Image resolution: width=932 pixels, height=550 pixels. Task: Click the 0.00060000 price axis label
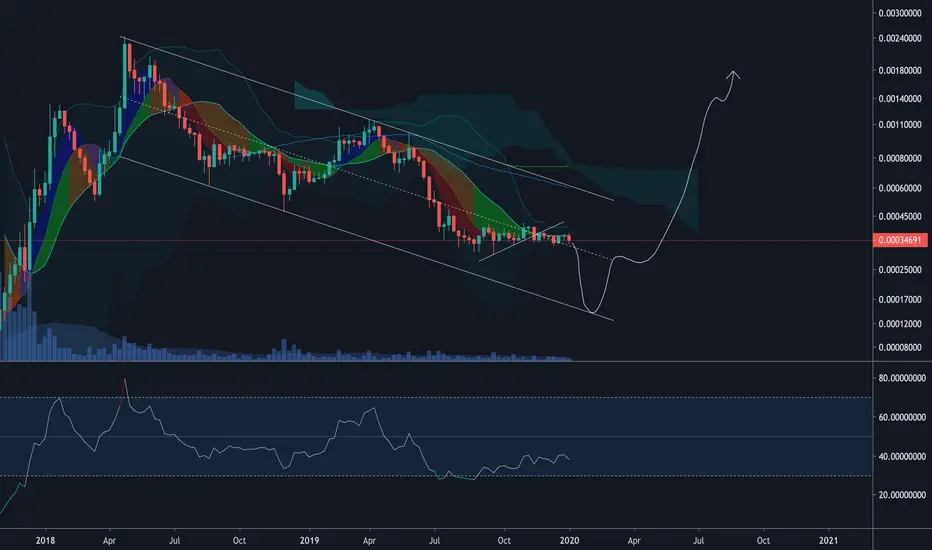point(900,188)
